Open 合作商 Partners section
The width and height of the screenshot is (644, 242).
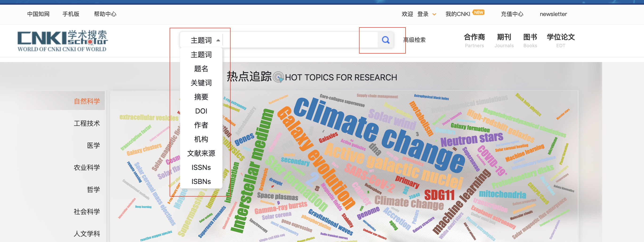click(474, 40)
